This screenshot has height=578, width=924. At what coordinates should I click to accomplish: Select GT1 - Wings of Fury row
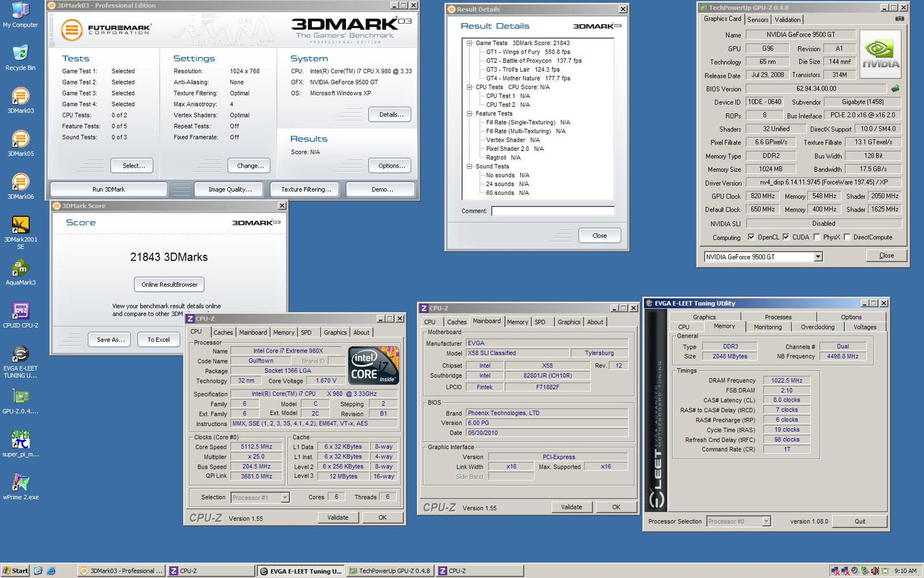tap(528, 52)
